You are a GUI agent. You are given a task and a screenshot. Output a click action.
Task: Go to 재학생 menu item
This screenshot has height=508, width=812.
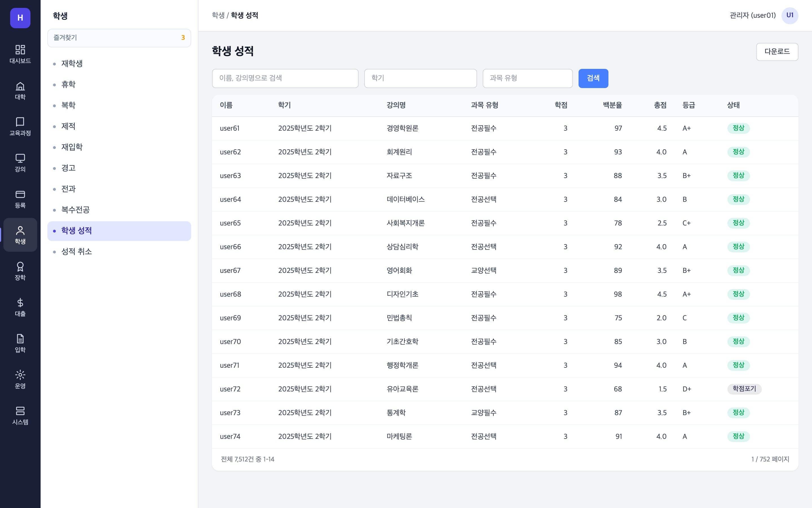[119, 63]
